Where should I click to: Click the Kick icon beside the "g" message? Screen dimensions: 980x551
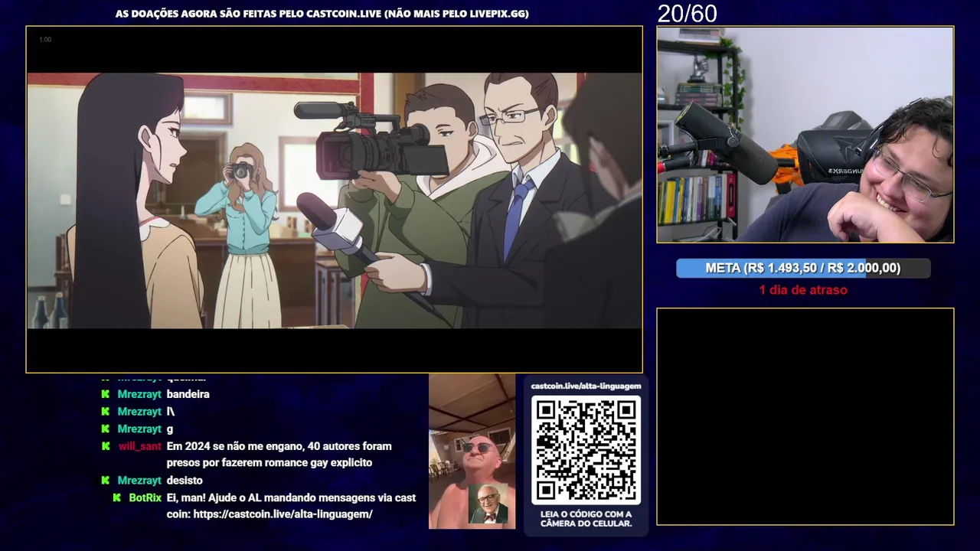click(106, 429)
